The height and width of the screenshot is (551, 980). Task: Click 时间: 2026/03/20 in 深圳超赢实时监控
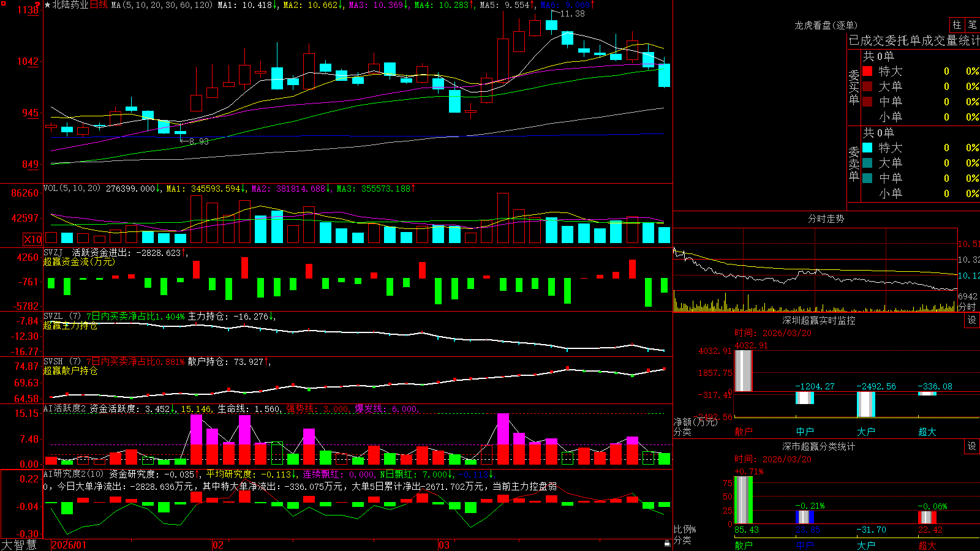click(x=773, y=333)
